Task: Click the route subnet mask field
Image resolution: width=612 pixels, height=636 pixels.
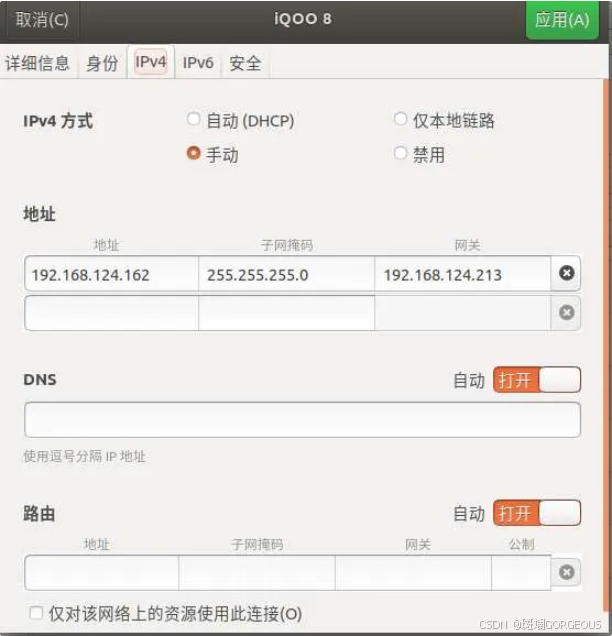Action: click(257, 573)
